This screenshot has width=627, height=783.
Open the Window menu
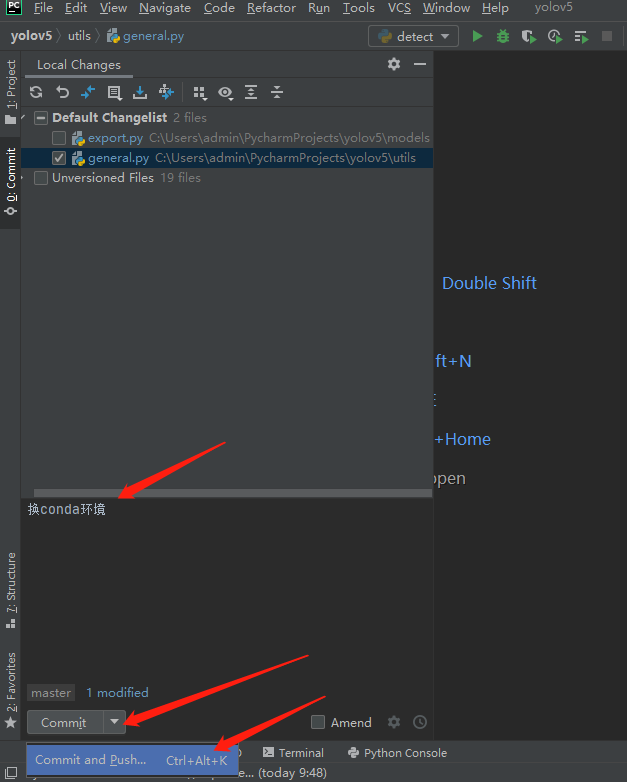click(x=446, y=8)
